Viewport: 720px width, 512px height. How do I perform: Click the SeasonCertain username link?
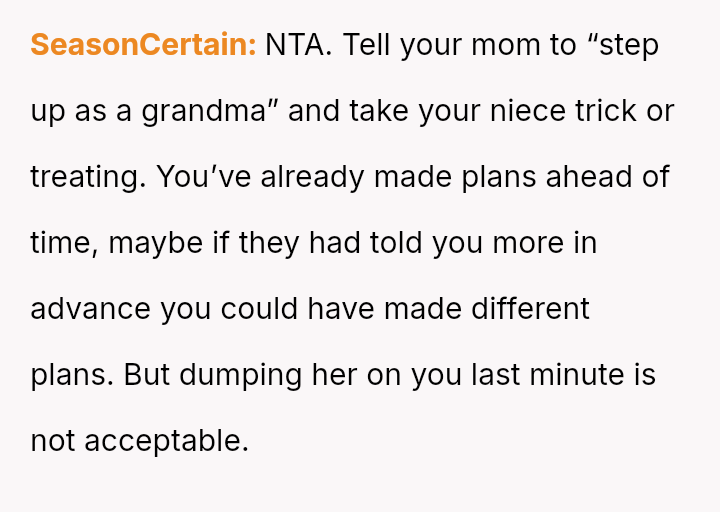(143, 45)
